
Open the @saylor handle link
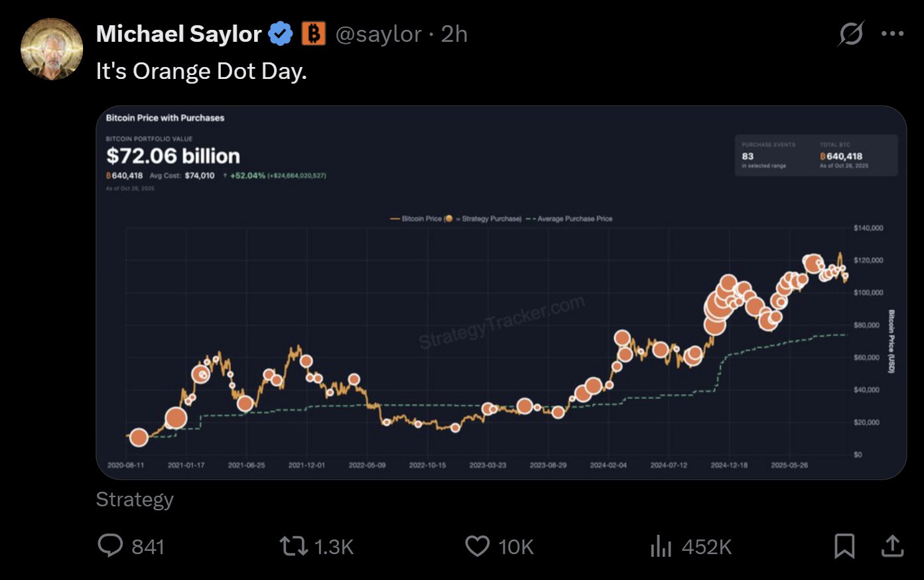(378, 34)
